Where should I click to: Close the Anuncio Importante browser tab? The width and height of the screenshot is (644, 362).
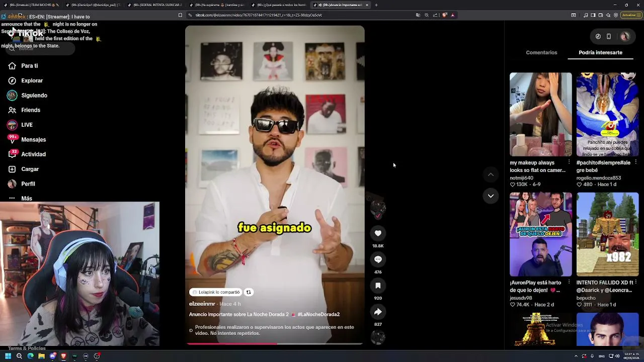(x=367, y=5)
